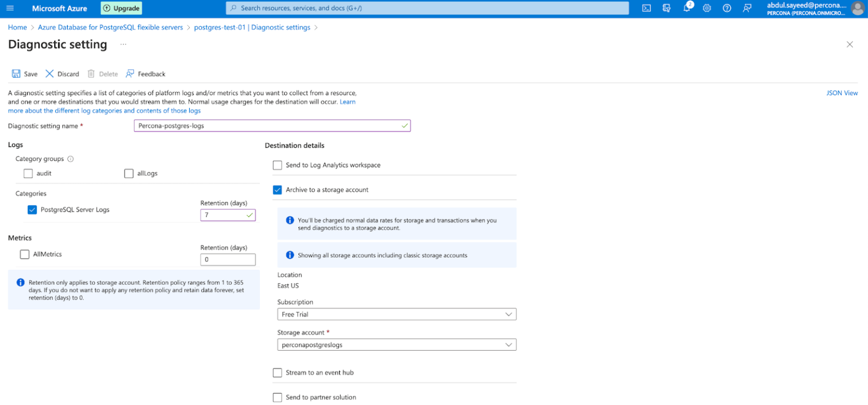Open the JSON View link
Image resolution: width=868 pixels, height=405 pixels.
[841, 93]
